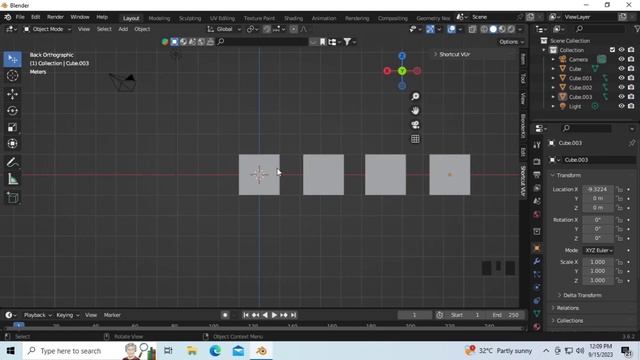
Task: Open the Object Mode dropdown
Action: (x=47, y=29)
